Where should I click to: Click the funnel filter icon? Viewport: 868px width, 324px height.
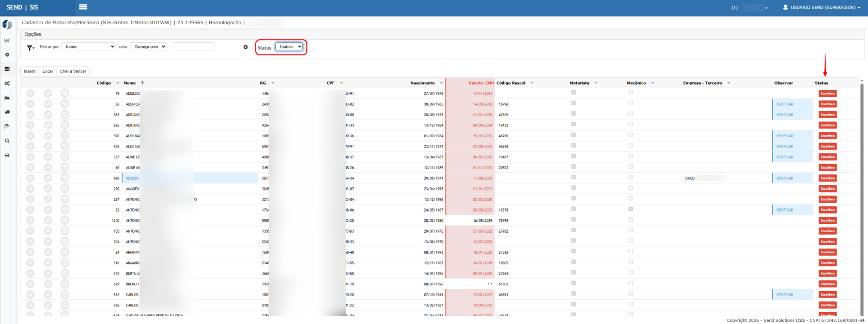coord(30,47)
